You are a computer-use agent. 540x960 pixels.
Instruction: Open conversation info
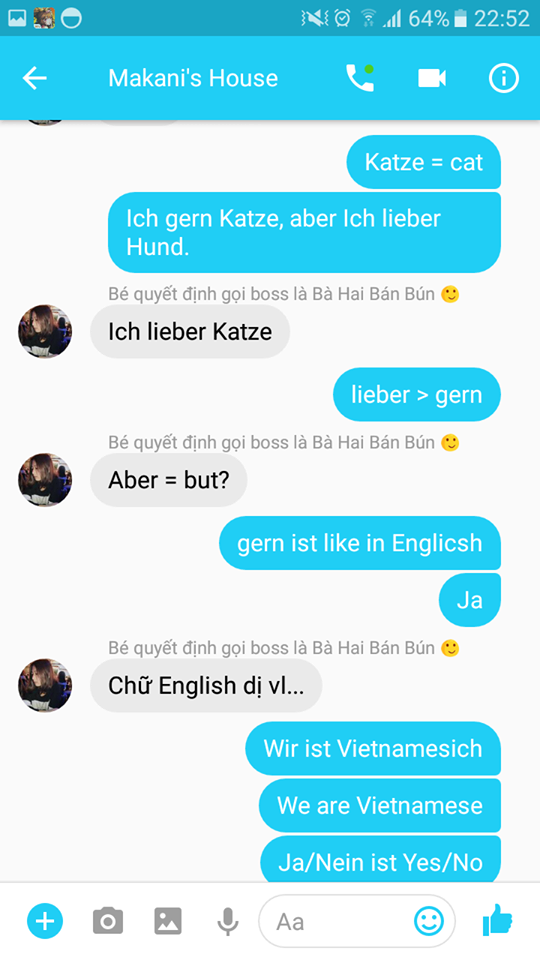click(504, 78)
